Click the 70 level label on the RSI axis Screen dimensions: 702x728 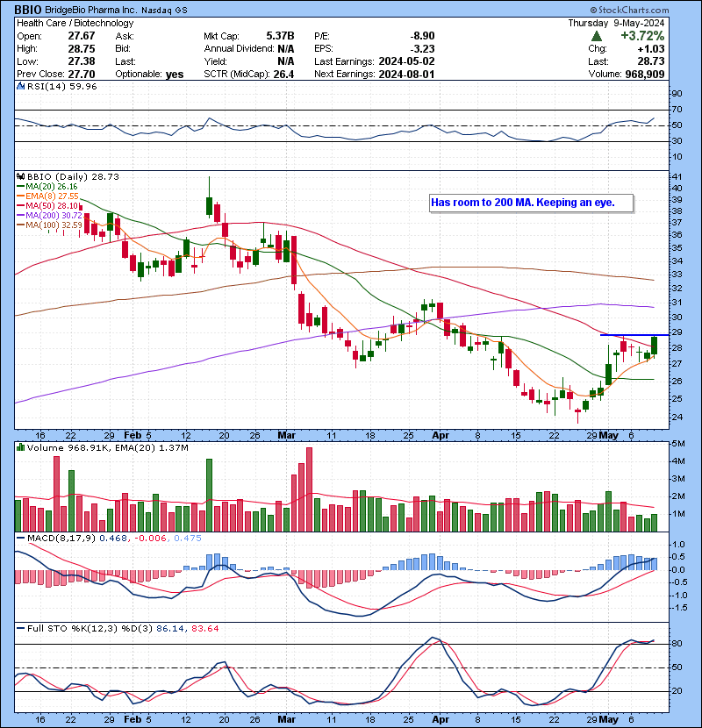677,110
